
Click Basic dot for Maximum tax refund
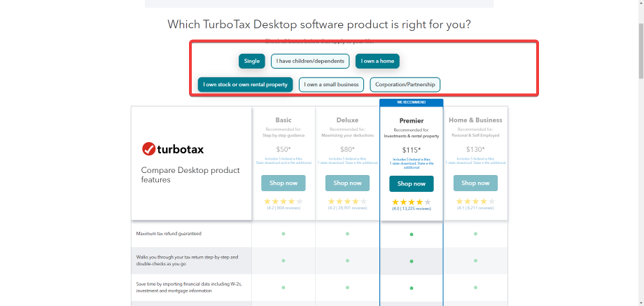click(x=283, y=234)
